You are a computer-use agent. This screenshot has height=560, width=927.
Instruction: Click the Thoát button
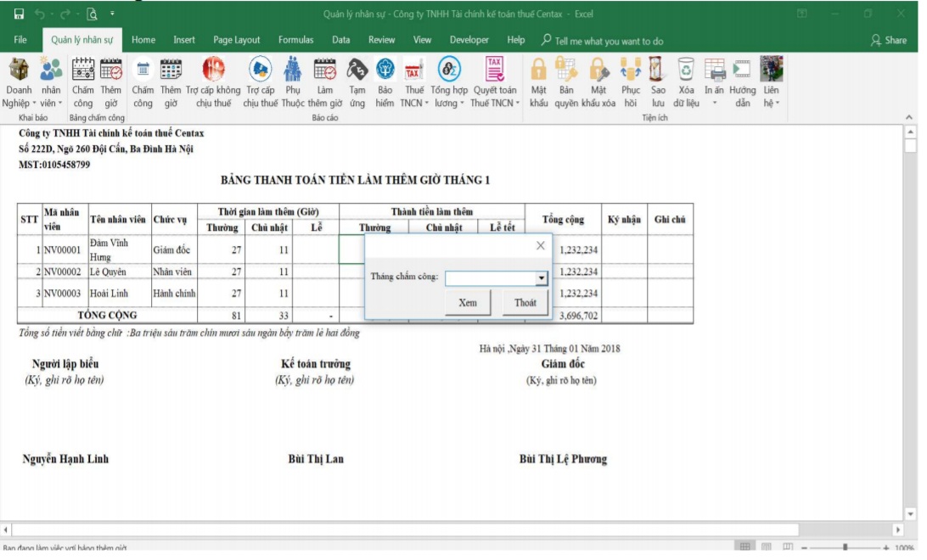525,303
